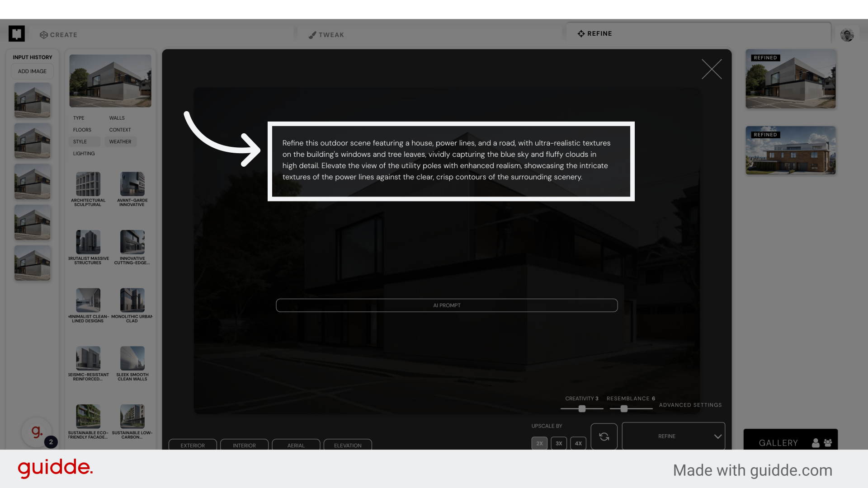Screen dimensions: 868x488
Task: Select 4X upscale option
Action: 578,443
